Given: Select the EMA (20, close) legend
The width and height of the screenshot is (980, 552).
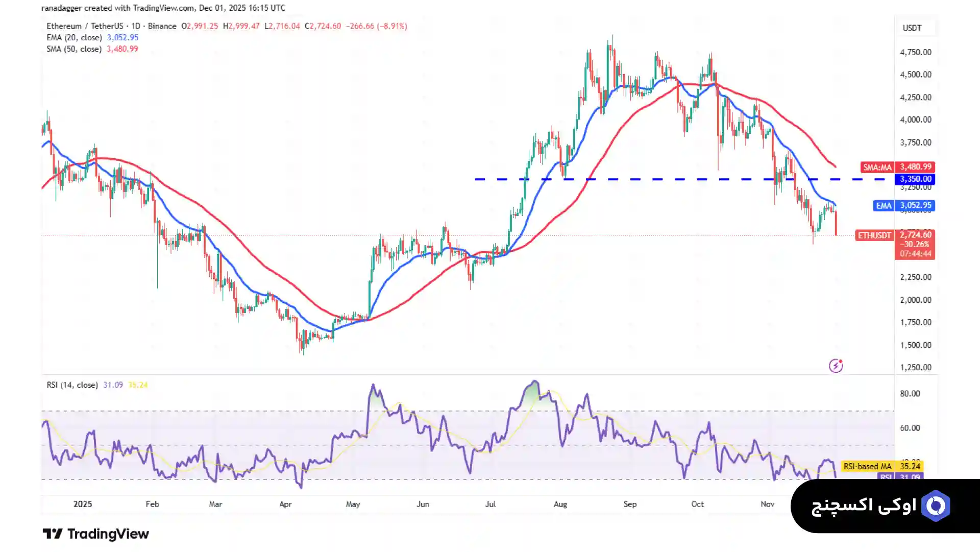Looking at the screenshot, I should click(74, 38).
